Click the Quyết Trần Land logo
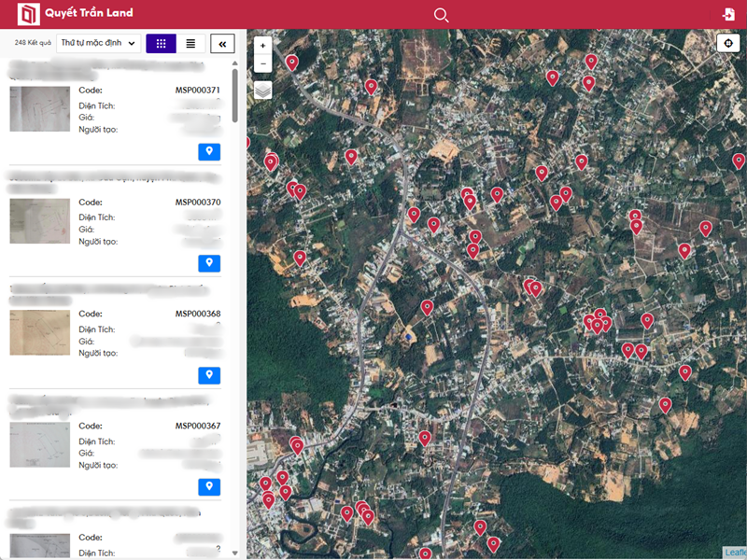 click(x=30, y=14)
